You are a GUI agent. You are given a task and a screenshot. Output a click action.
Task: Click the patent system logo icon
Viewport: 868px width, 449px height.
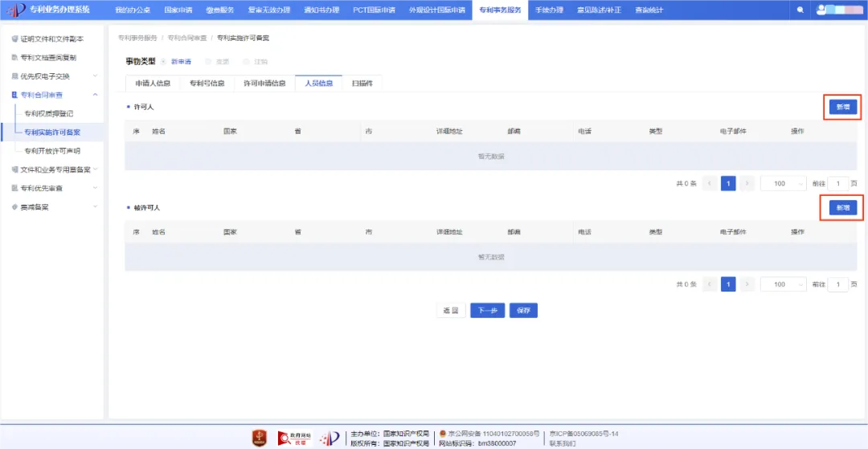(18, 10)
